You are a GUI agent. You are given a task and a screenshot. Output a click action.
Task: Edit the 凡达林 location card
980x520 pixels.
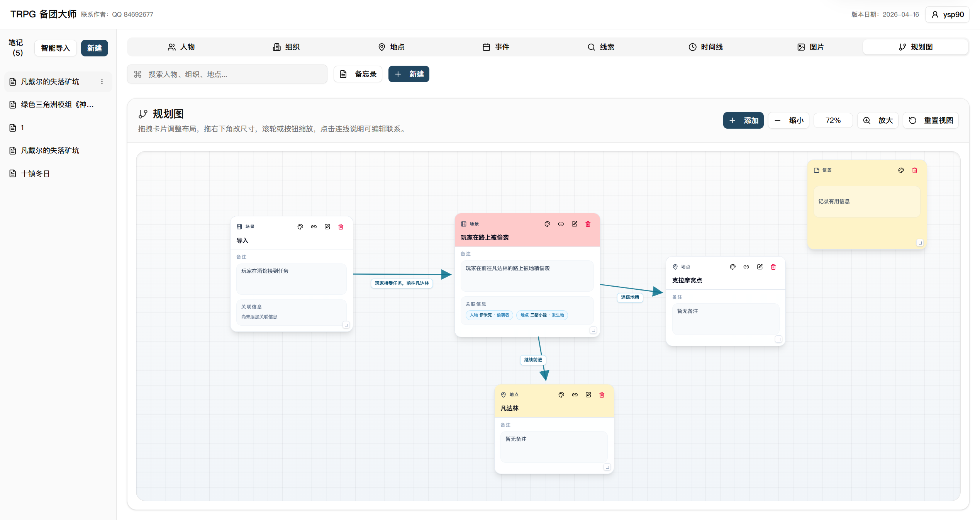tap(588, 395)
